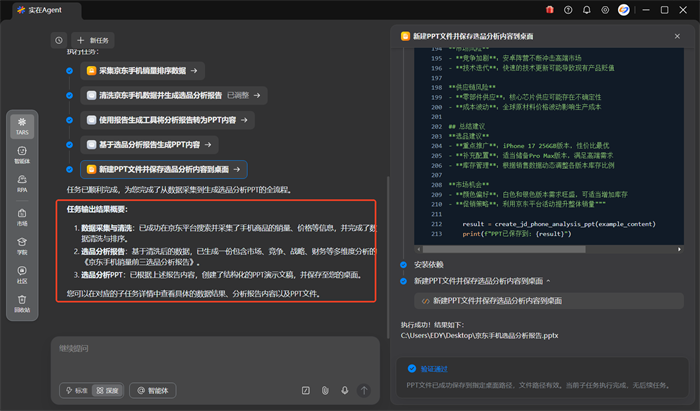The width and height of the screenshot is (700, 411).
Task: Select the 标准 mode option
Action: coord(75,390)
